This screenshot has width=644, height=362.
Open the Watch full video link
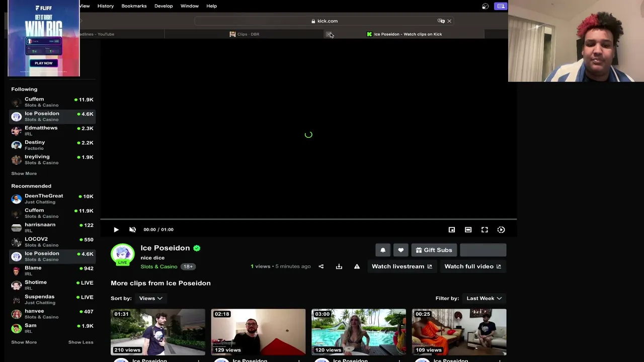tap(472, 266)
